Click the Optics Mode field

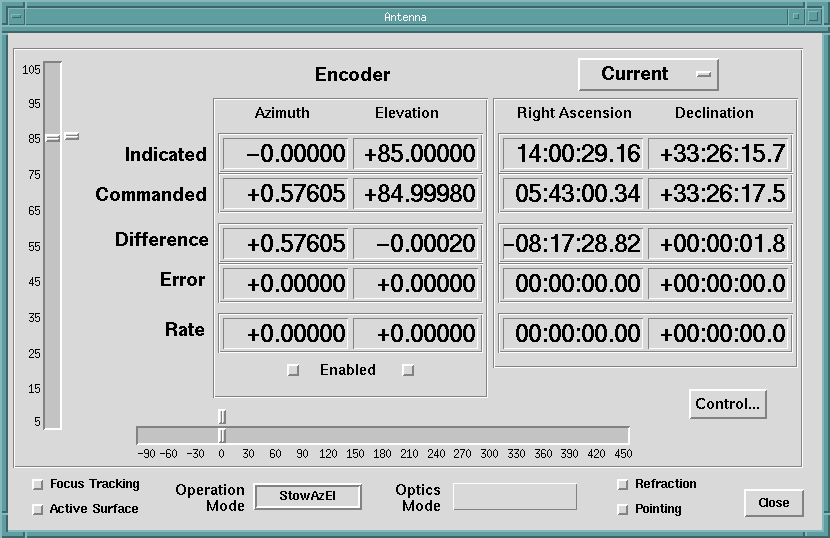coord(515,496)
